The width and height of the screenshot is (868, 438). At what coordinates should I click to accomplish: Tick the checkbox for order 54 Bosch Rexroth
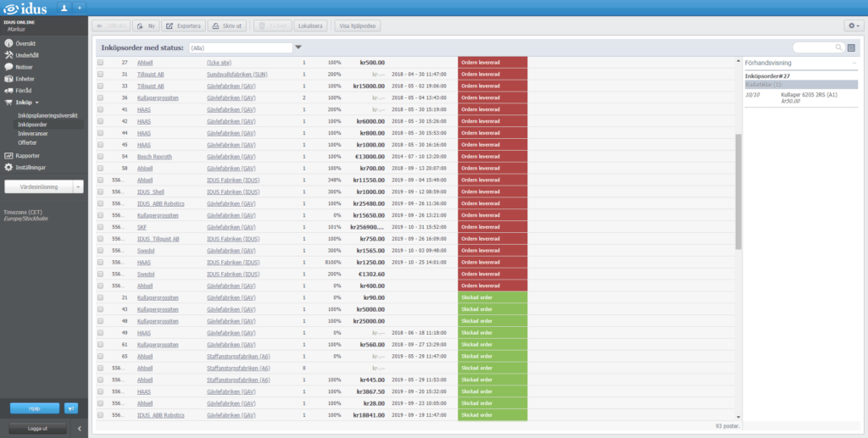(x=100, y=157)
